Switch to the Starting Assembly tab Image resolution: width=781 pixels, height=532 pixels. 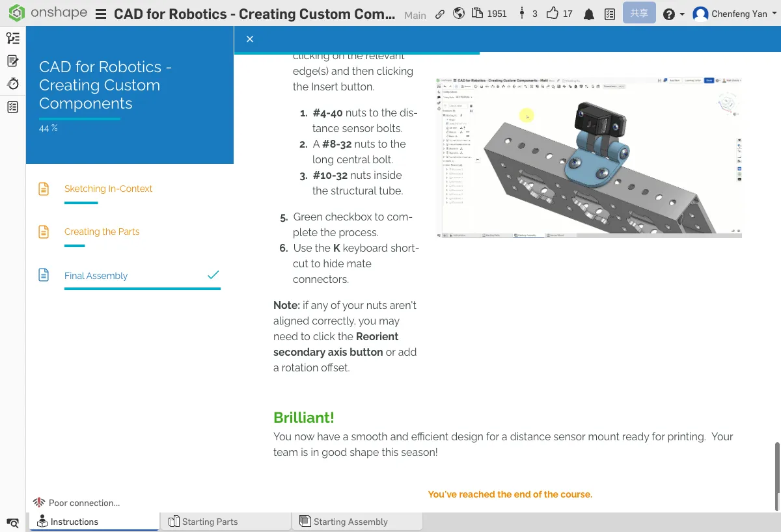[350, 522]
